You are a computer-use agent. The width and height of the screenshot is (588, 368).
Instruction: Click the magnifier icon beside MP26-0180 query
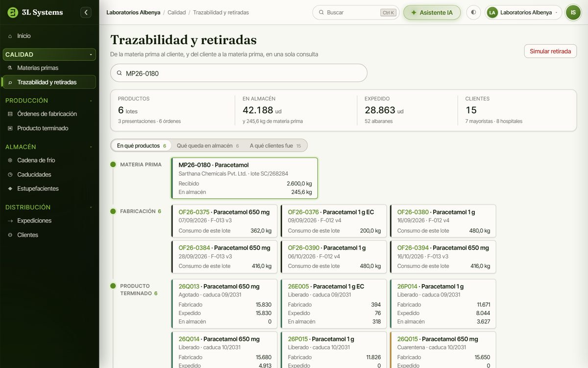[x=119, y=73]
